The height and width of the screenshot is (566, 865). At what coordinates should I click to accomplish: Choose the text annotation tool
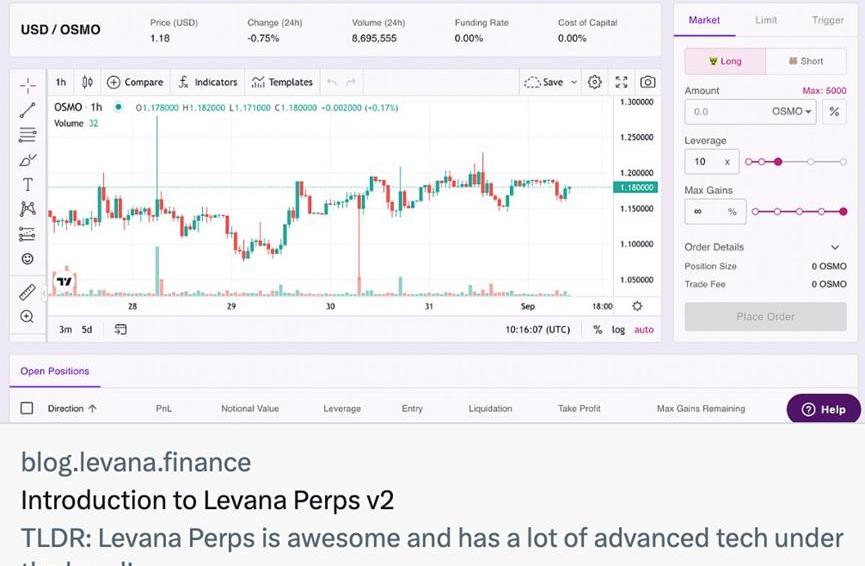tap(27, 184)
